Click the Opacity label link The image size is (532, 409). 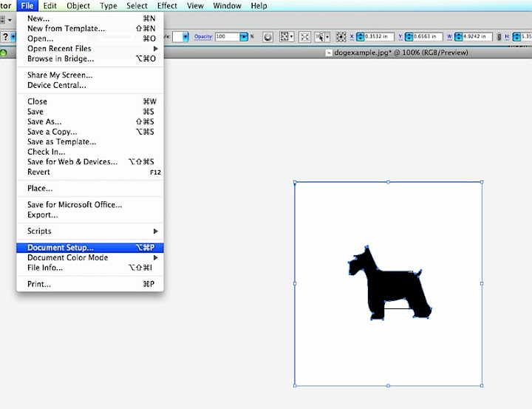click(203, 36)
